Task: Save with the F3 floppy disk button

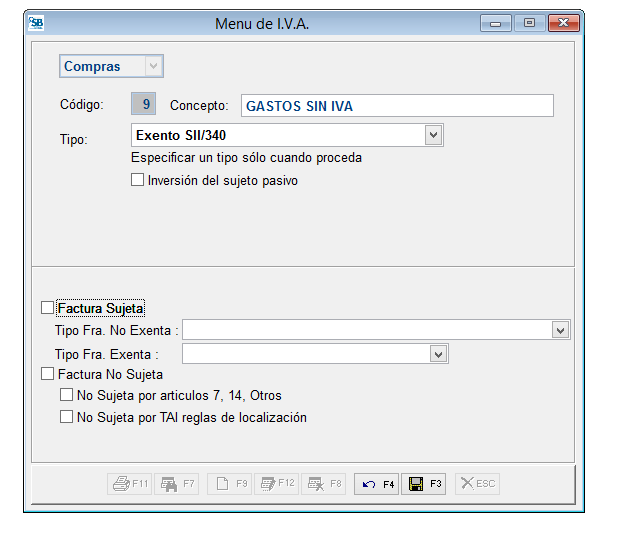Action: 426,484
